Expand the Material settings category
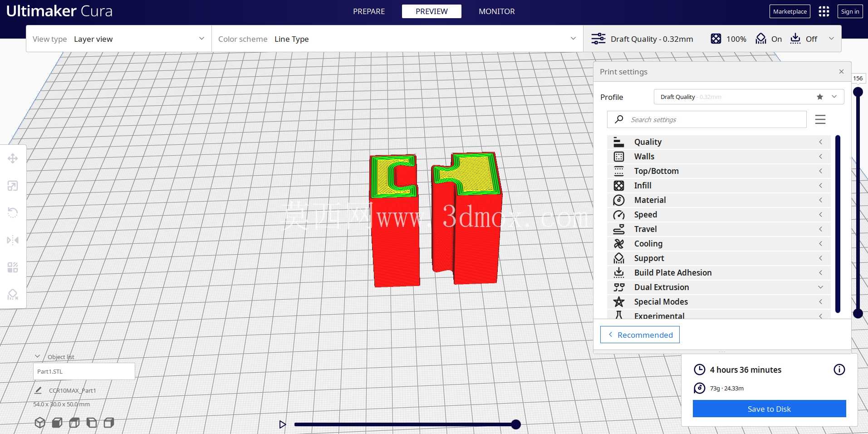This screenshot has height=434, width=868. [719, 200]
